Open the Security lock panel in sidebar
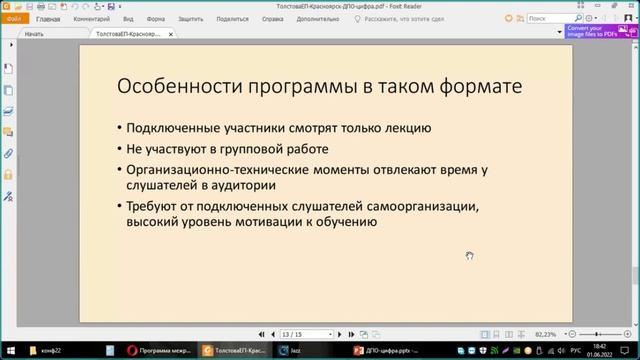 point(8,175)
